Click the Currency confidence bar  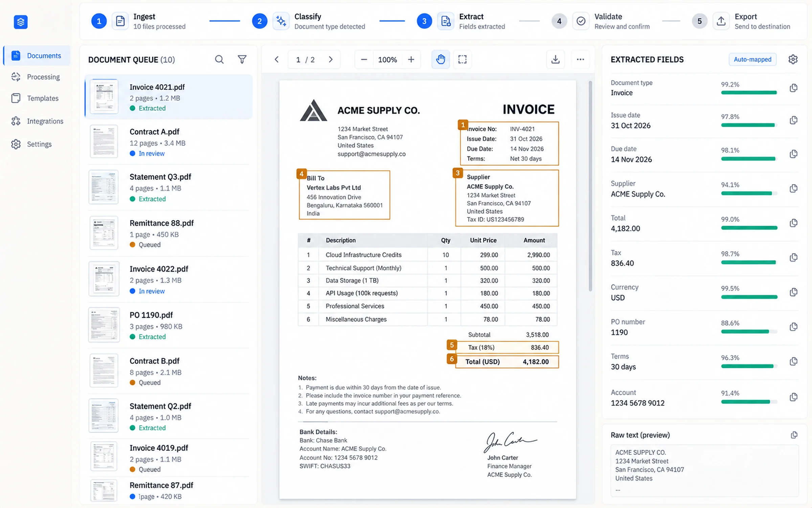(x=749, y=297)
